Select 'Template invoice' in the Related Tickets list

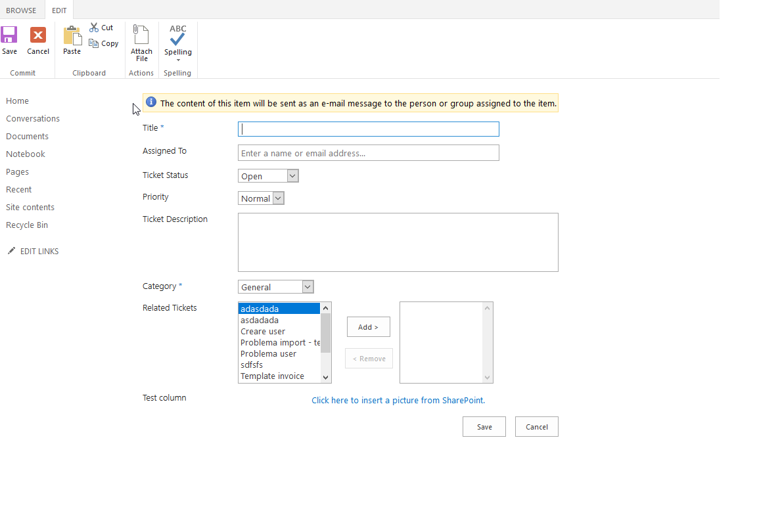[x=279, y=376]
